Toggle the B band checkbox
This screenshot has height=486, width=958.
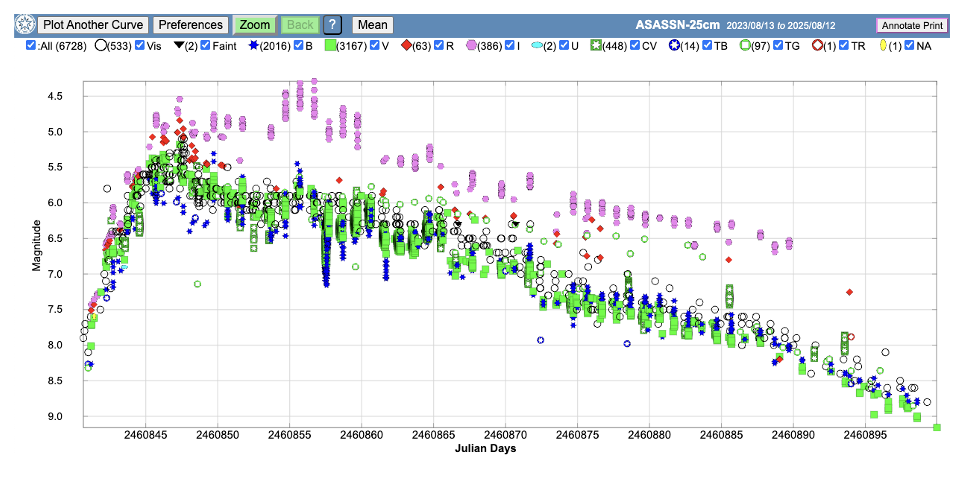click(299, 46)
